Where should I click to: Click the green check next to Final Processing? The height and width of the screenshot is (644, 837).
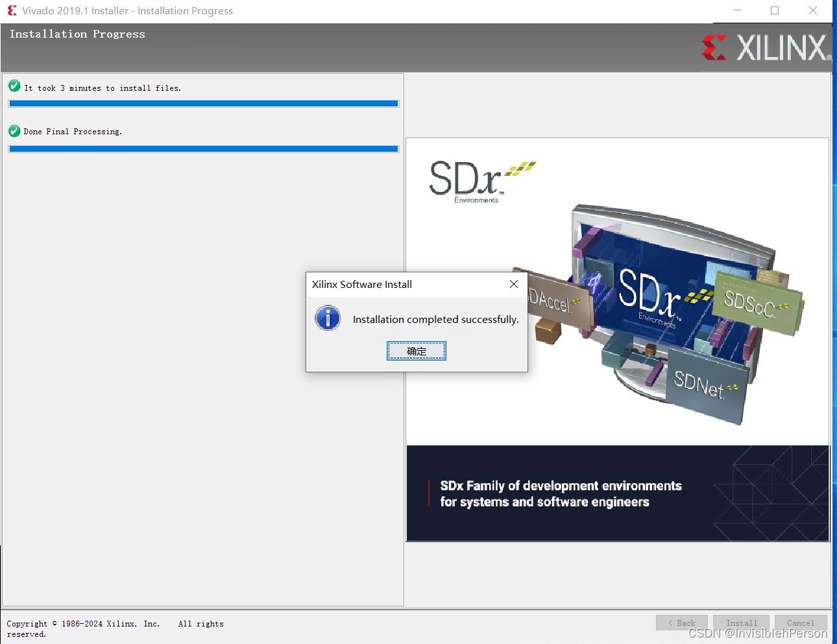tap(14, 130)
